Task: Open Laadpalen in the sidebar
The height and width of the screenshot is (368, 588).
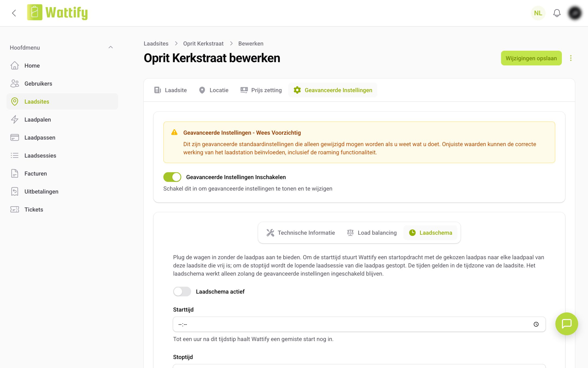Action: tap(62, 120)
